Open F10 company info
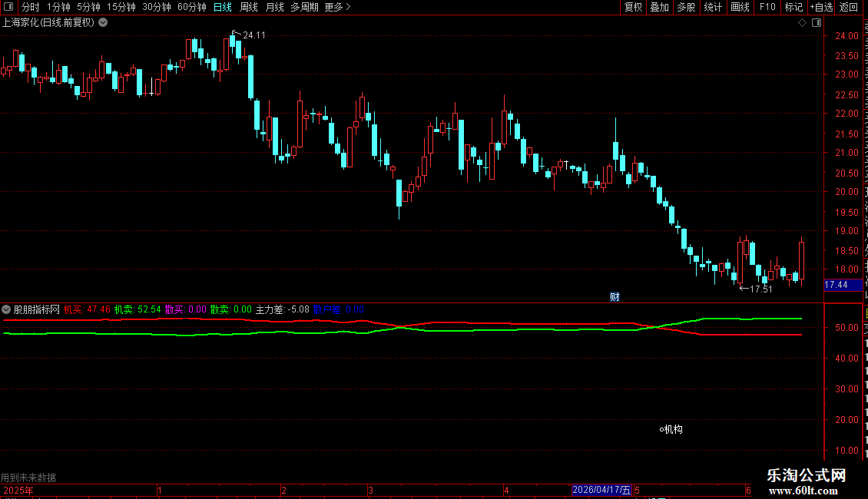868x499 pixels. (767, 7)
